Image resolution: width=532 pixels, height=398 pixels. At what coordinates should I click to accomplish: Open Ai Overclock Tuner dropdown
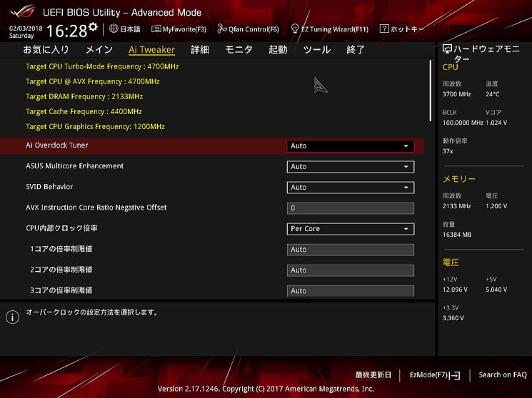[x=350, y=146]
